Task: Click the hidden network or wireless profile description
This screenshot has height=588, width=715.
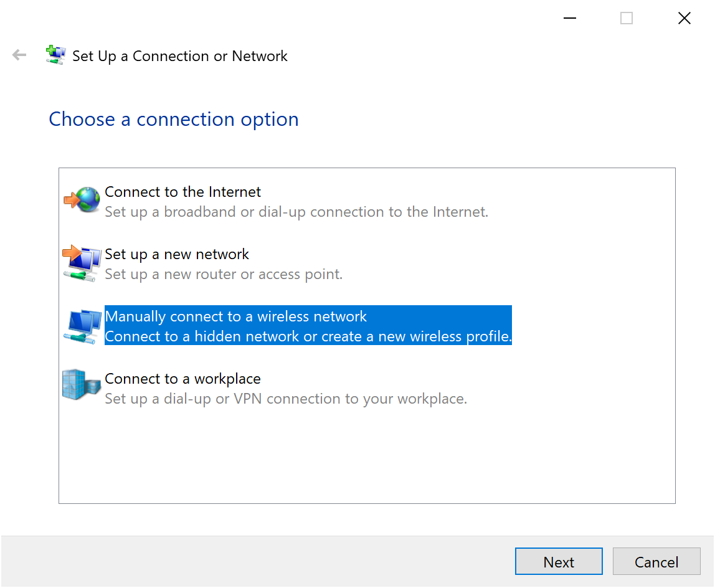Action: [308, 336]
